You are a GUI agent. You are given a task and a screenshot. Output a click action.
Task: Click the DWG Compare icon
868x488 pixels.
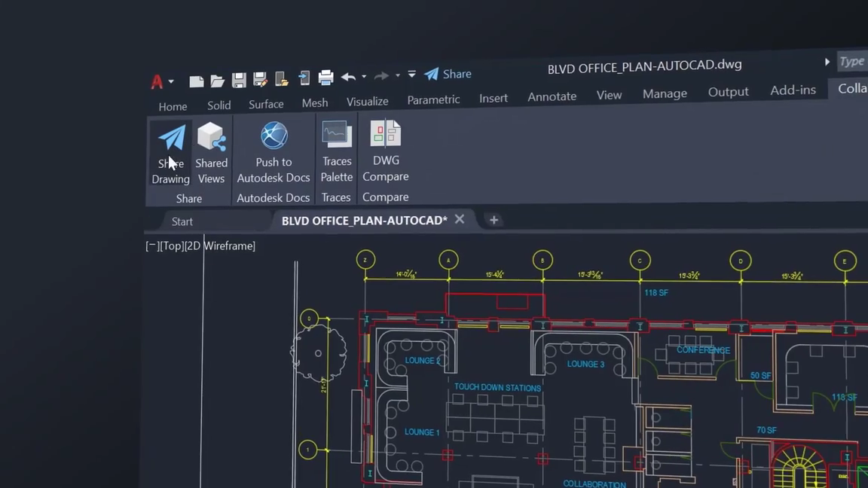(386, 133)
